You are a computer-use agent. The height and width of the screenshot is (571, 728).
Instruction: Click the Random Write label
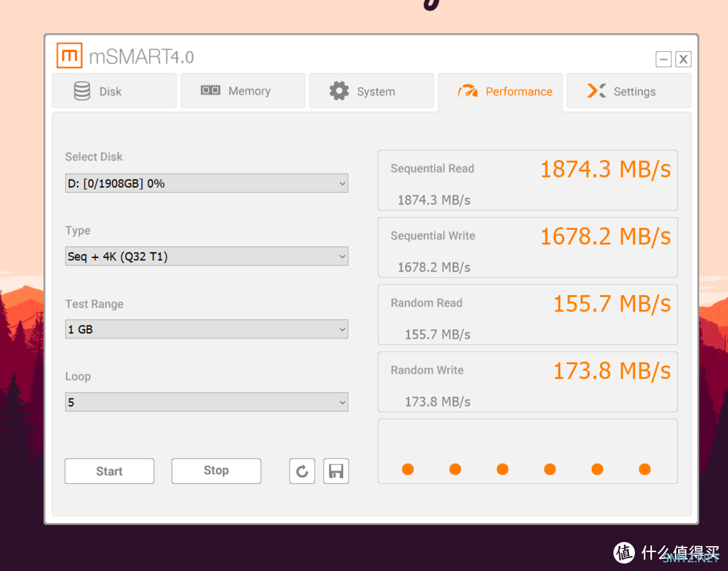click(427, 370)
